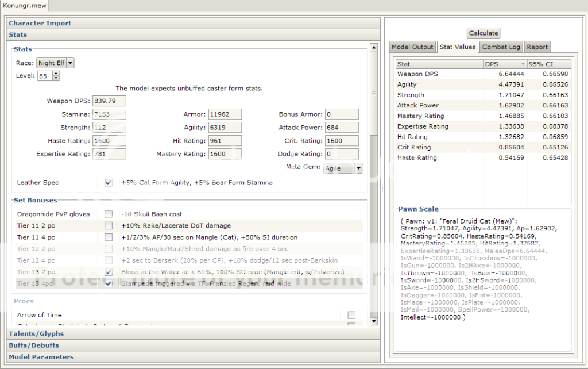Image resolution: width=588 pixels, height=369 pixels.
Task: Select the Mastery Rating table row
Action: point(483,116)
